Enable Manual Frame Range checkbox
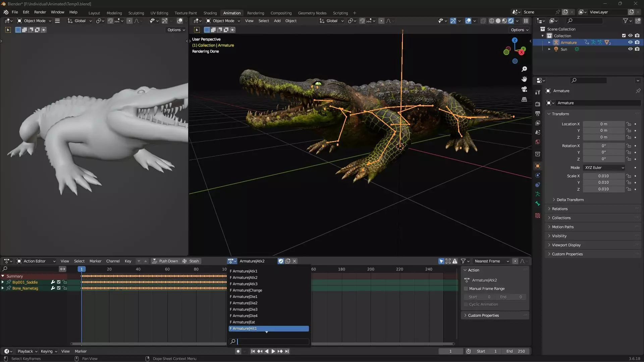The image size is (644, 362). tap(466, 289)
